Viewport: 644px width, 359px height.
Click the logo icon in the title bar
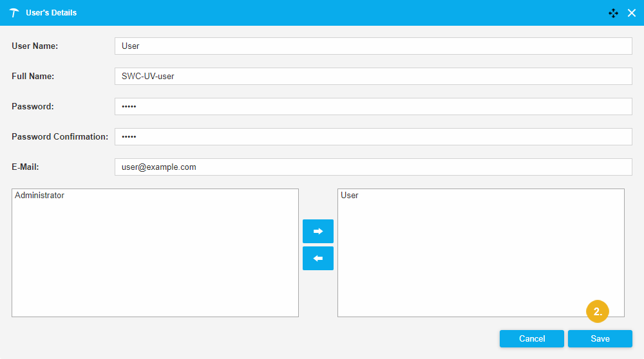[14, 13]
